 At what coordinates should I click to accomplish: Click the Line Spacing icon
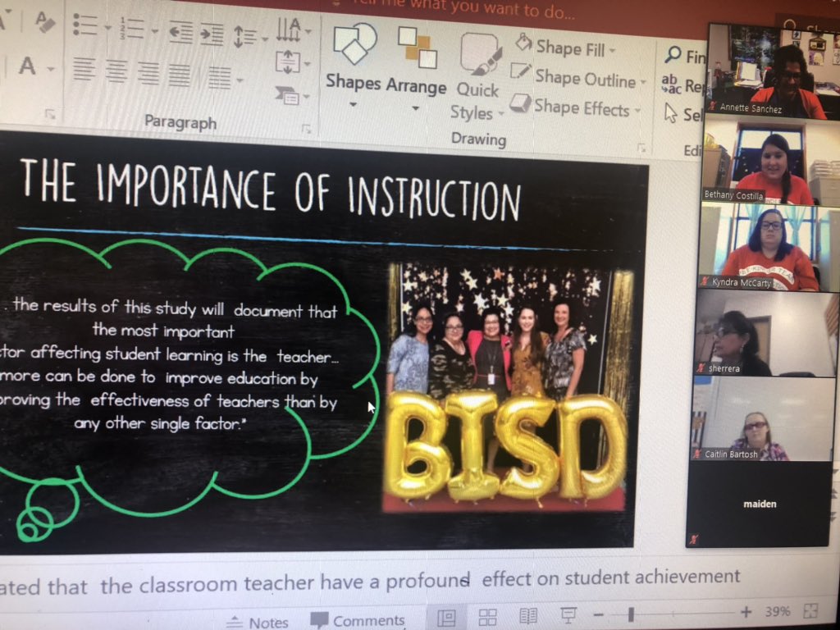[x=244, y=37]
